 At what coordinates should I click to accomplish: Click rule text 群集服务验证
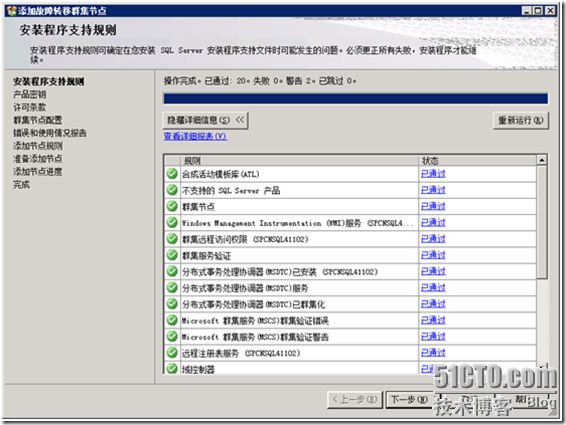(206, 256)
